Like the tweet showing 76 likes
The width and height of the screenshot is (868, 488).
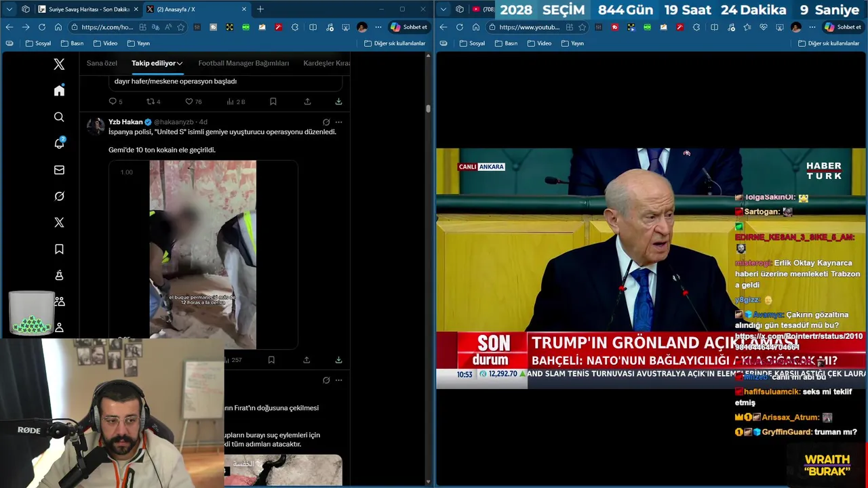click(x=194, y=102)
